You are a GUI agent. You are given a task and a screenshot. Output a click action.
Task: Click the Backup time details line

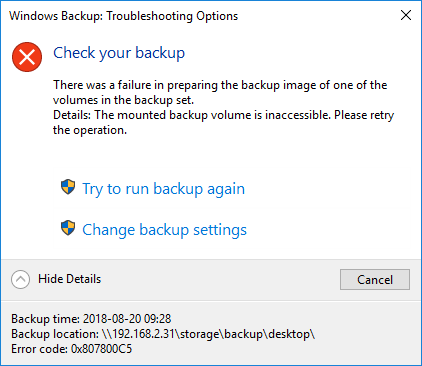(91, 319)
